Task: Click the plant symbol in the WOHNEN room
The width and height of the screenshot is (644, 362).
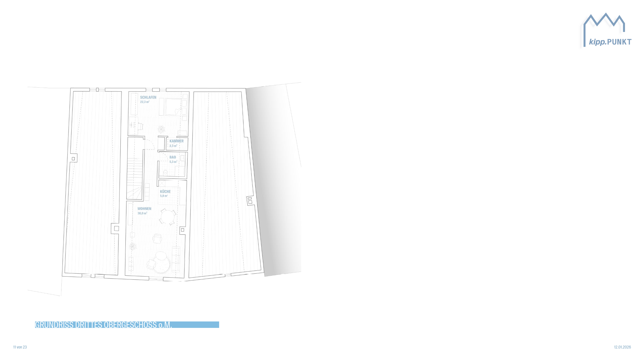Action: click(x=133, y=247)
